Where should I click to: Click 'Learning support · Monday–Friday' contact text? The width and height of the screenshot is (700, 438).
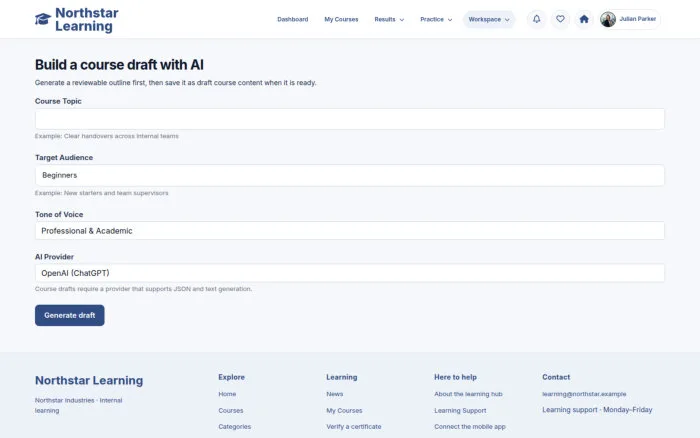[x=597, y=409]
